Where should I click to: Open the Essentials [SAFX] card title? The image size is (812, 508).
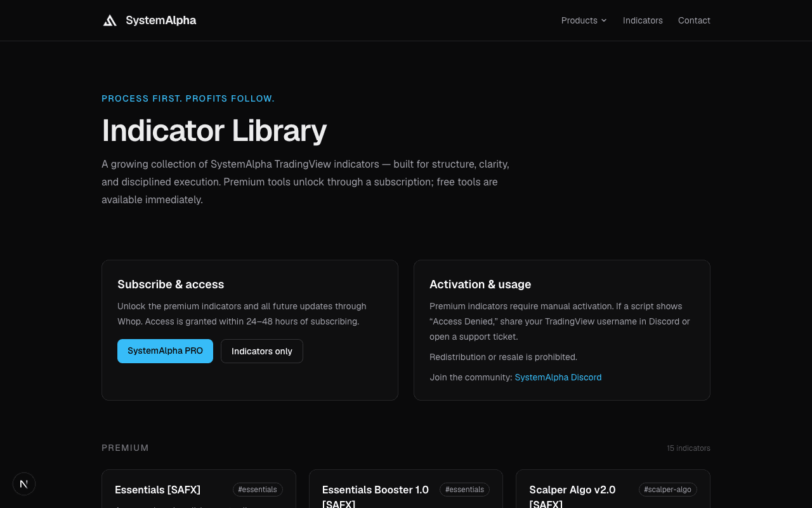click(x=157, y=490)
